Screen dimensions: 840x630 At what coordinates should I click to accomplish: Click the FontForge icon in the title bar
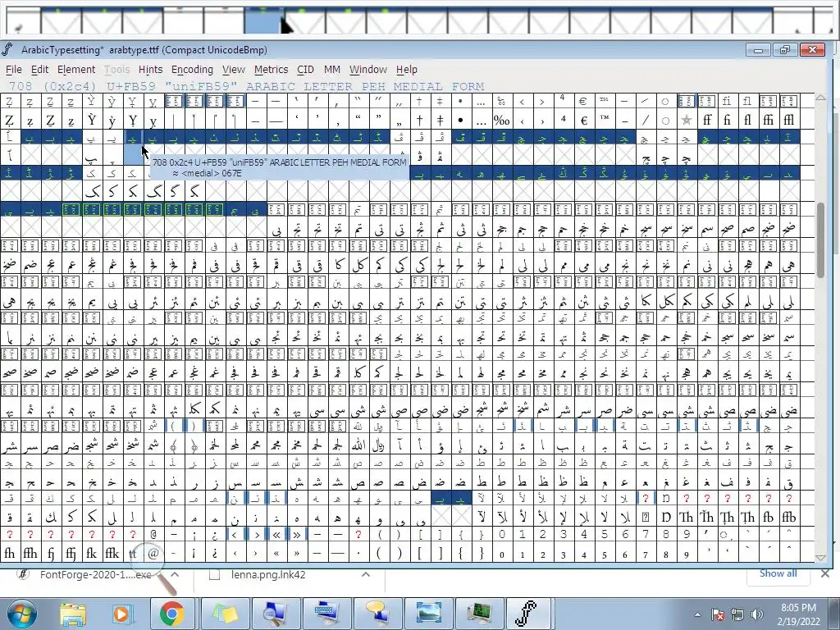[7, 50]
